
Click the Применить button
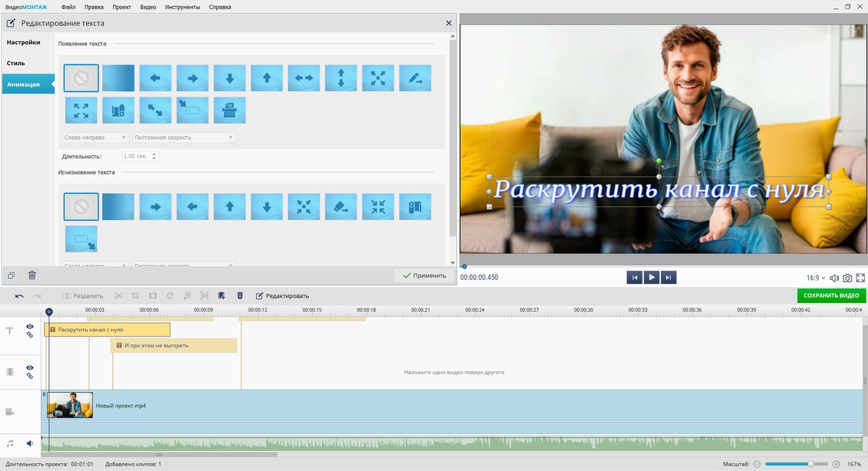click(425, 276)
